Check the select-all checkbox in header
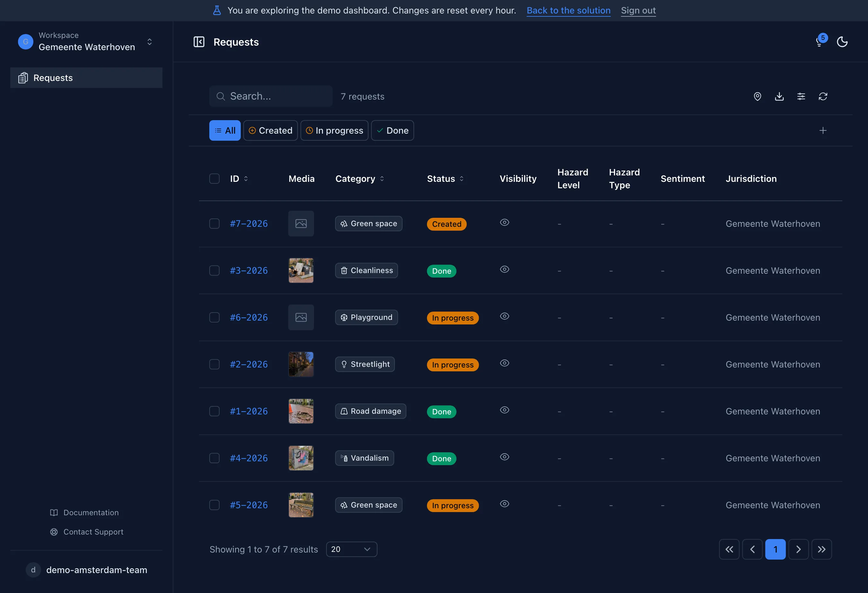The image size is (868, 593). [214, 179]
